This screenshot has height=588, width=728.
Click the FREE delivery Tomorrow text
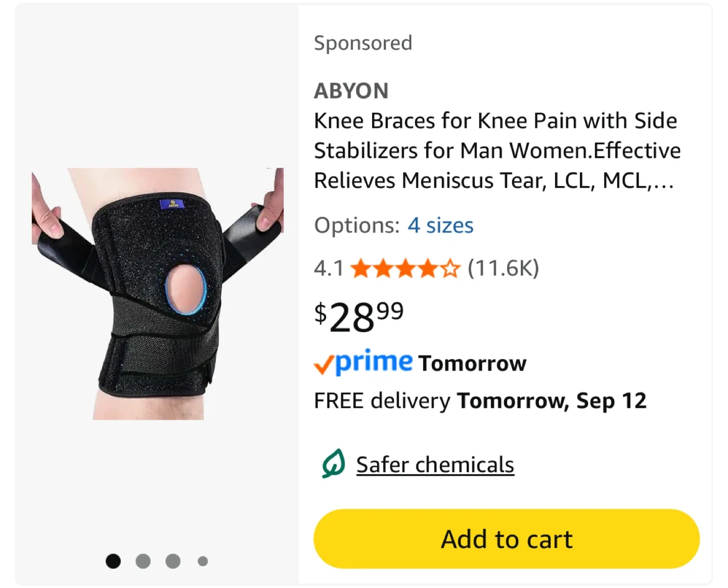480,400
